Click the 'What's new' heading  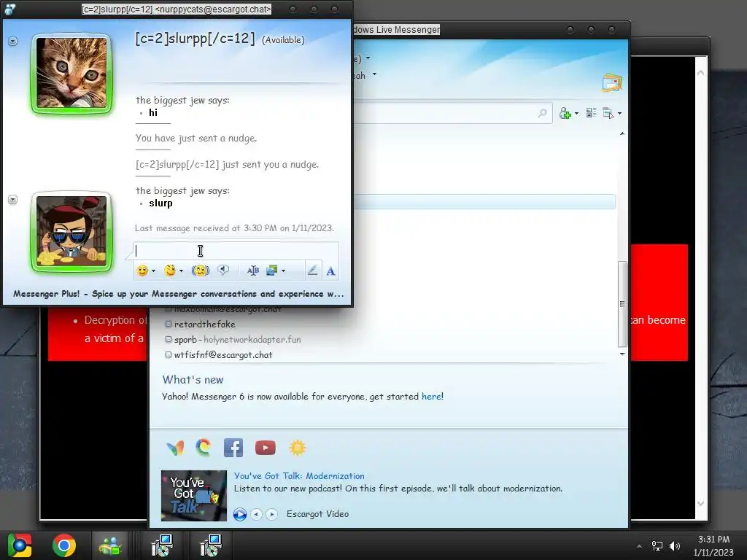click(x=193, y=379)
